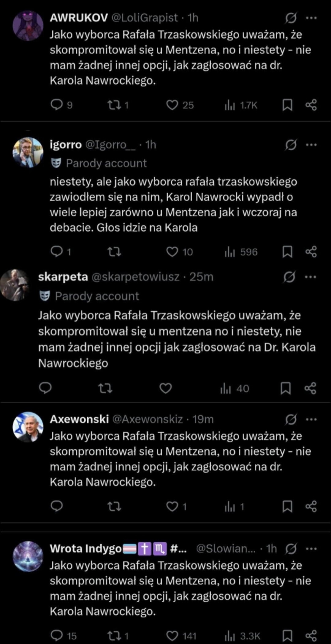Click the Grok icon on skarpeta's tweet
The image size is (331, 644).
pos(289,277)
